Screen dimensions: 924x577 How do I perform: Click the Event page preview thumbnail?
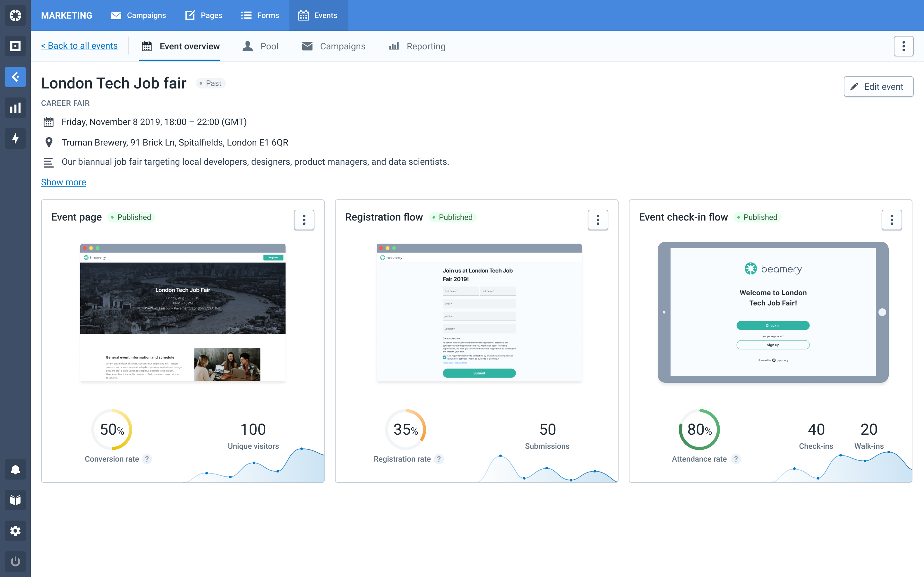[x=183, y=312]
